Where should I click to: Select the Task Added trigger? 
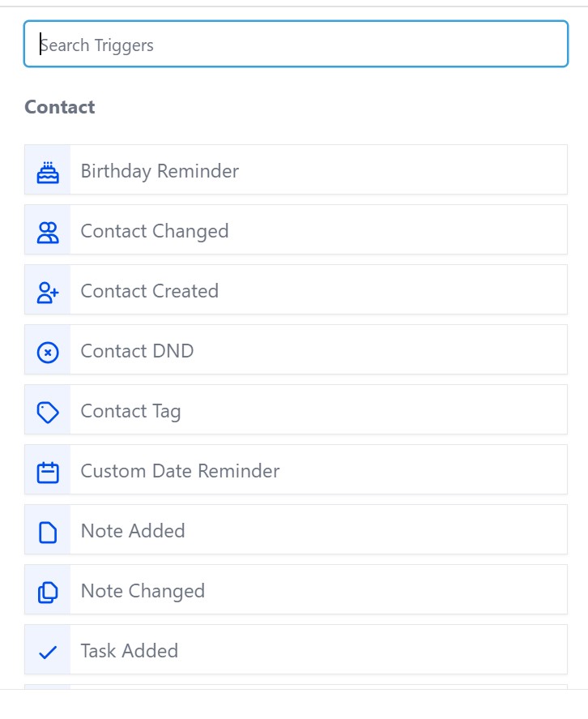pyautogui.click(x=130, y=651)
